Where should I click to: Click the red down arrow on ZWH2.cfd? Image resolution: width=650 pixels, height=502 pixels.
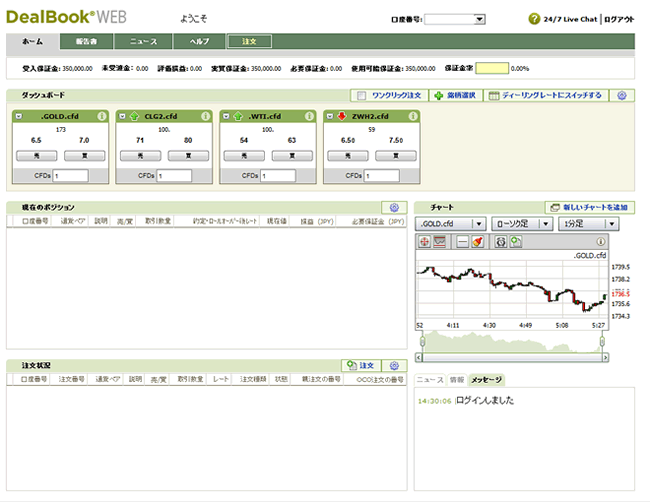342,116
